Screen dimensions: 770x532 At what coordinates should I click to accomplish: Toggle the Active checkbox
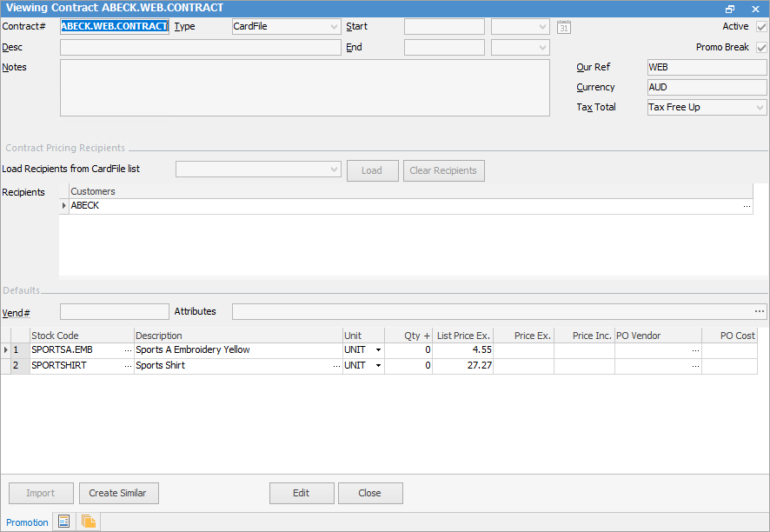[x=761, y=27]
